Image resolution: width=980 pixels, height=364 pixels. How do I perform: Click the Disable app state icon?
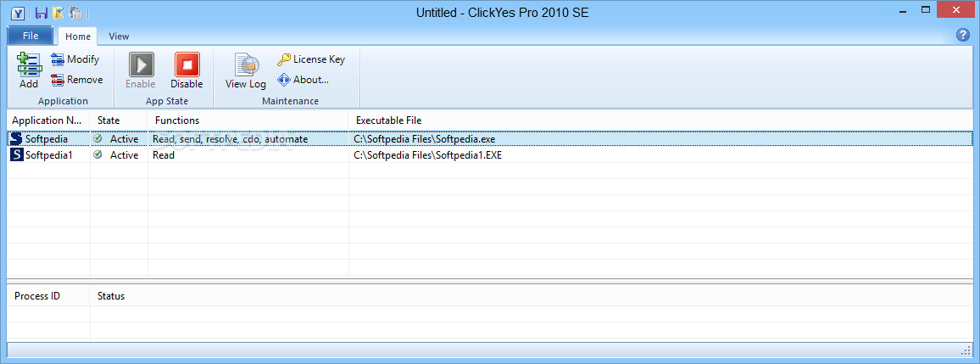point(187,64)
